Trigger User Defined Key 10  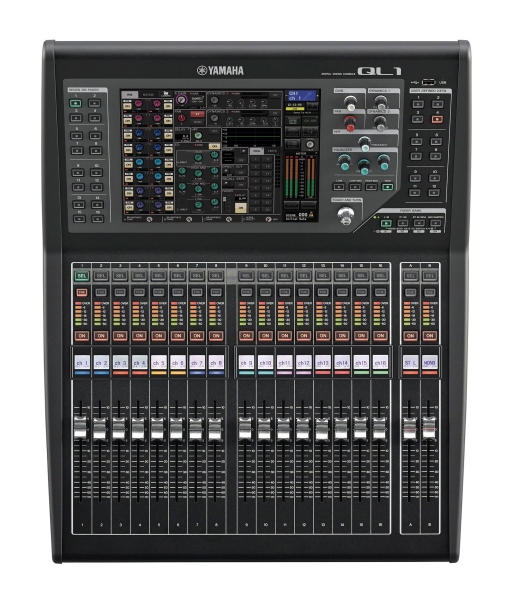(x=434, y=178)
